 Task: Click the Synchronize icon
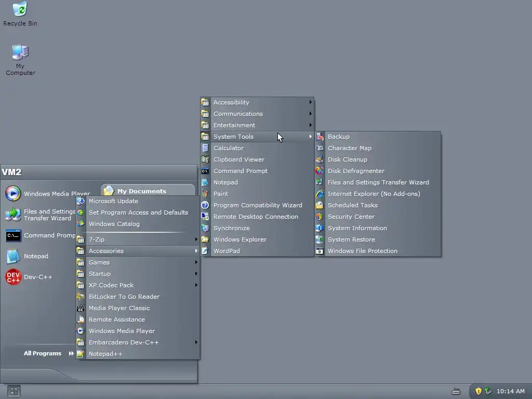[x=205, y=228]
